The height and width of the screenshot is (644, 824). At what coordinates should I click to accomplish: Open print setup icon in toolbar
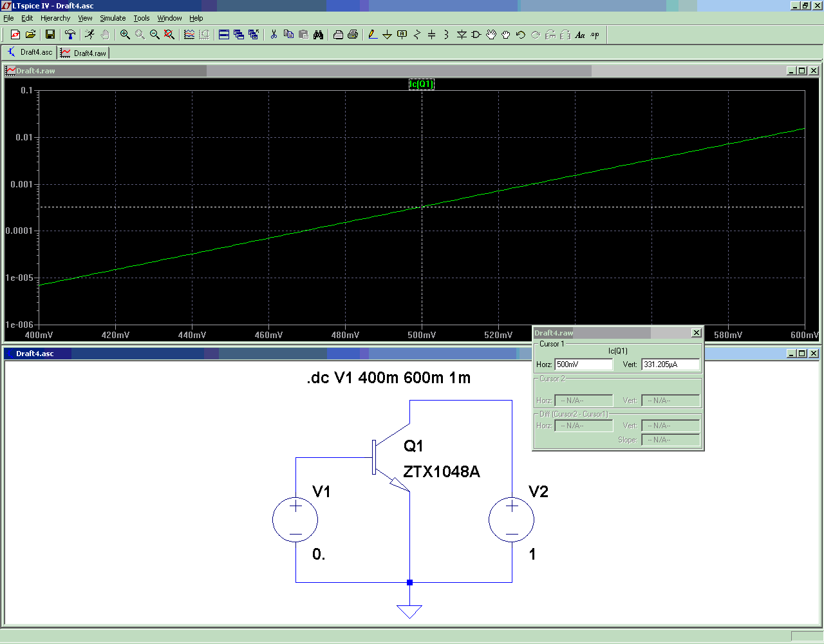pos(338,35)
